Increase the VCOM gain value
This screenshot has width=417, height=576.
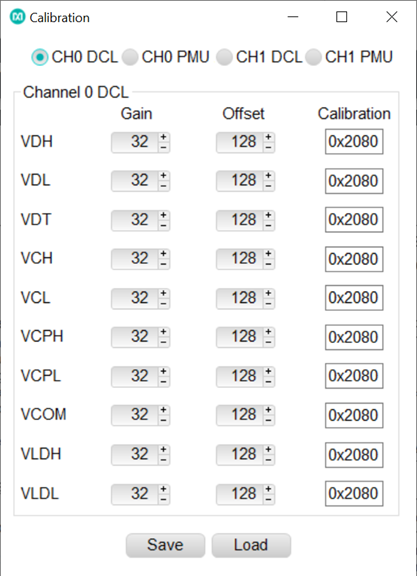163,410
